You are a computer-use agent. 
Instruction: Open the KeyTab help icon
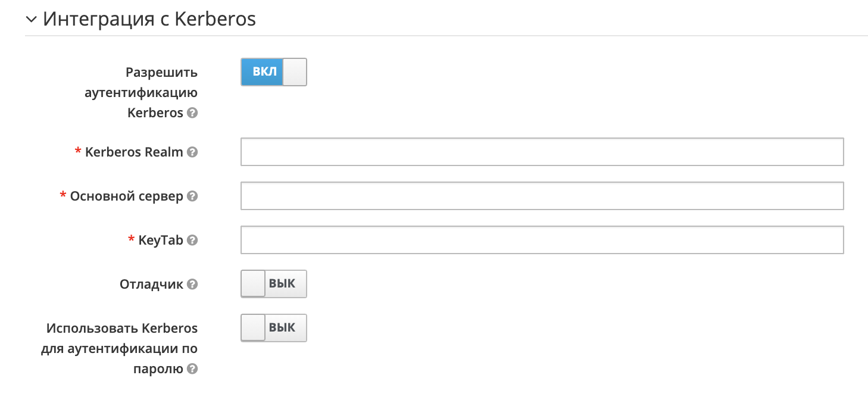192,240
